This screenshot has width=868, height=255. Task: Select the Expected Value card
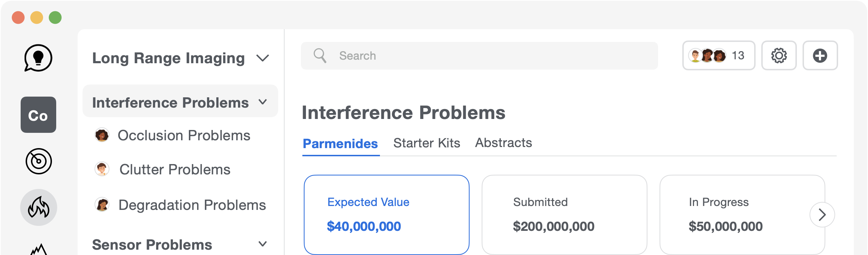coord(386,215)
